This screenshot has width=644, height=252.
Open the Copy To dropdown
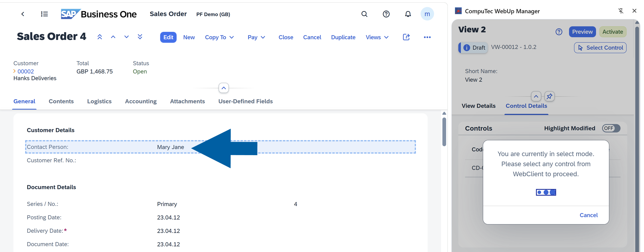(219, 37)
